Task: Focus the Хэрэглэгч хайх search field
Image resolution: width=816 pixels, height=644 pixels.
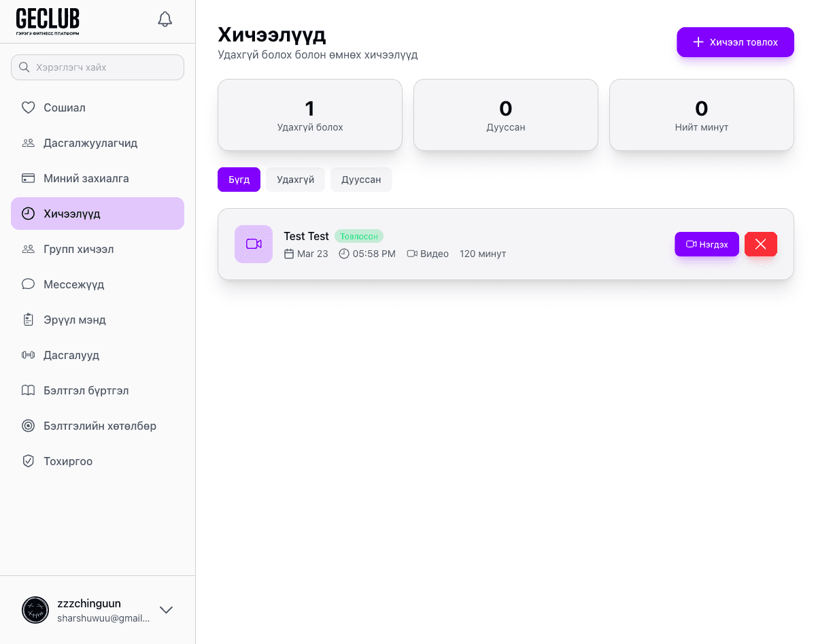Action: (x=102, y=67)
